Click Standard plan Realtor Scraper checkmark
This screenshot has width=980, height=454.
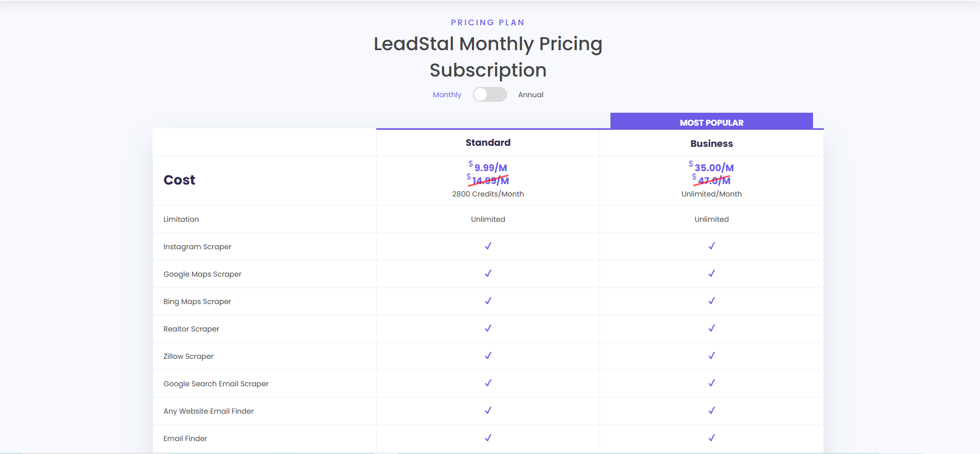[x=488, y=328]
